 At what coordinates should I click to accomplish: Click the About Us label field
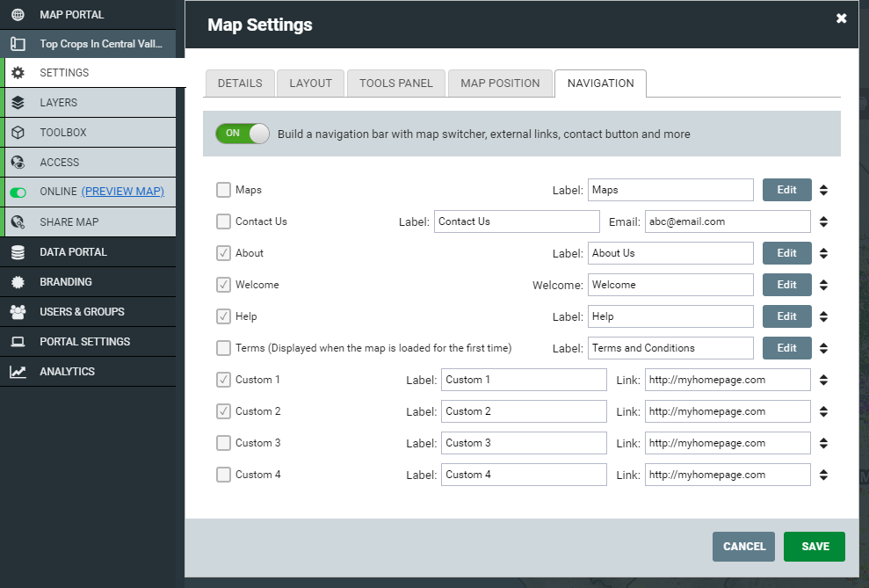(670, 253)
